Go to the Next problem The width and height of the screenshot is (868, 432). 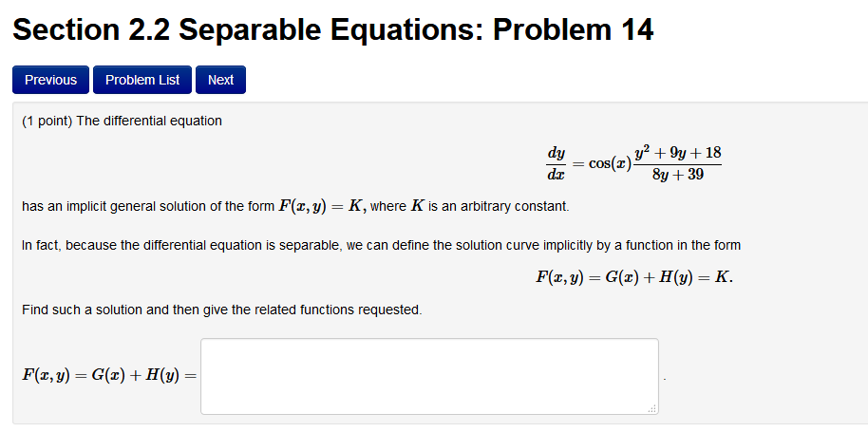coord(220,80)
